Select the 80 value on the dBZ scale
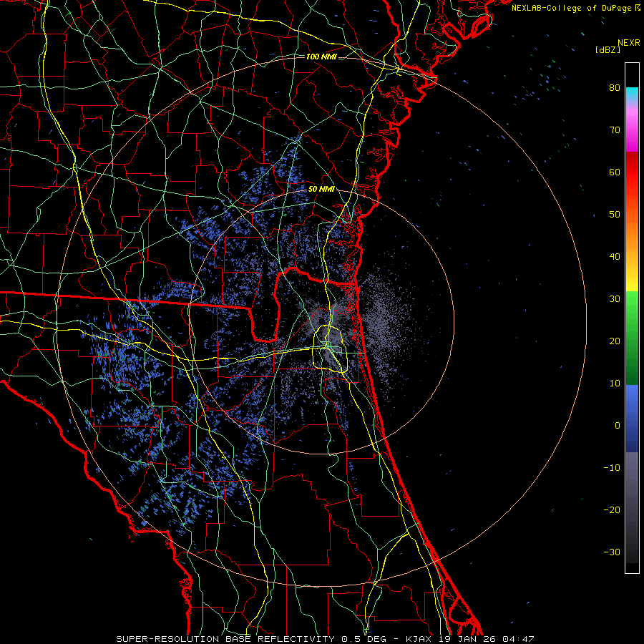This screenshot has width=644, height=644. [x=615, y=87]
